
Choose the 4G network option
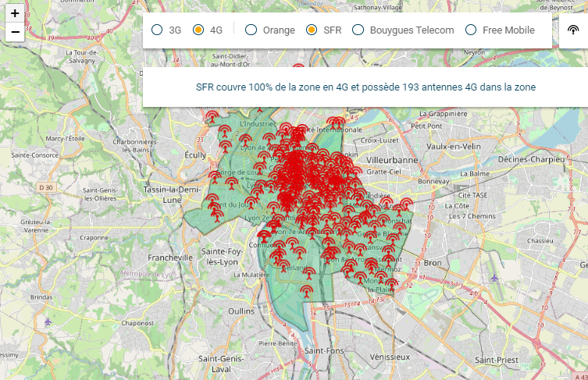(198, 30)
